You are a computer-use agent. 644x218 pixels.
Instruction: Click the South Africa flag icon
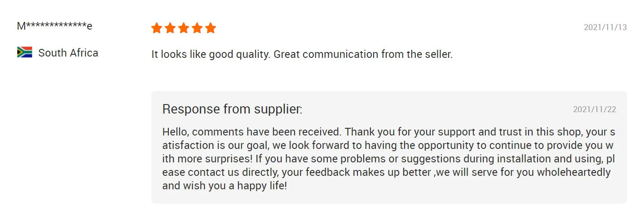(25, 52)
